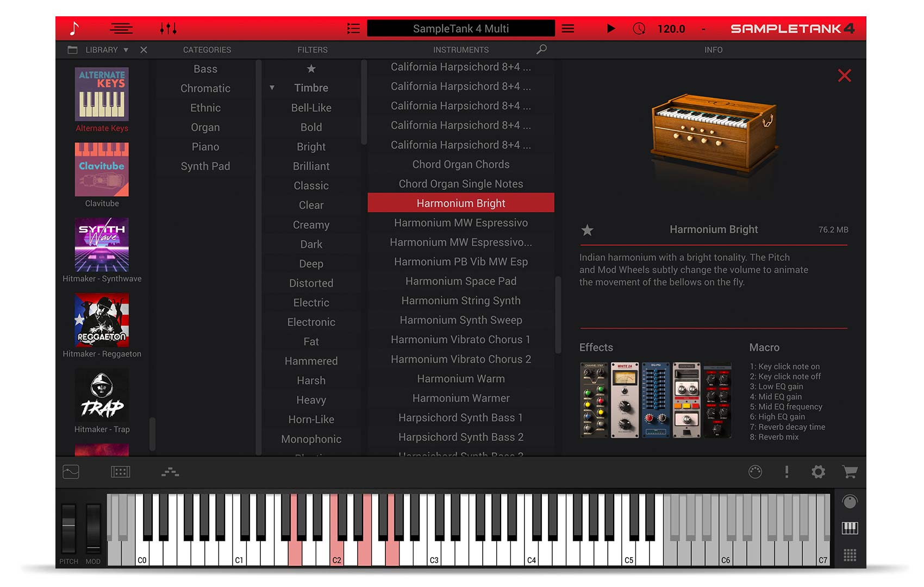Click the search magnifier in Instruments column
Viewport: 924px width, 587px height.
tap(541, 49)
